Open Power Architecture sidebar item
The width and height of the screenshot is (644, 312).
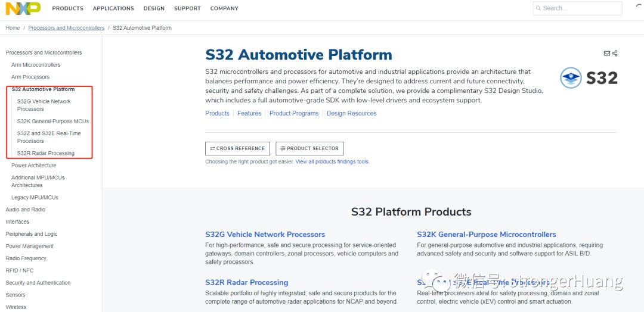(33, 165)
